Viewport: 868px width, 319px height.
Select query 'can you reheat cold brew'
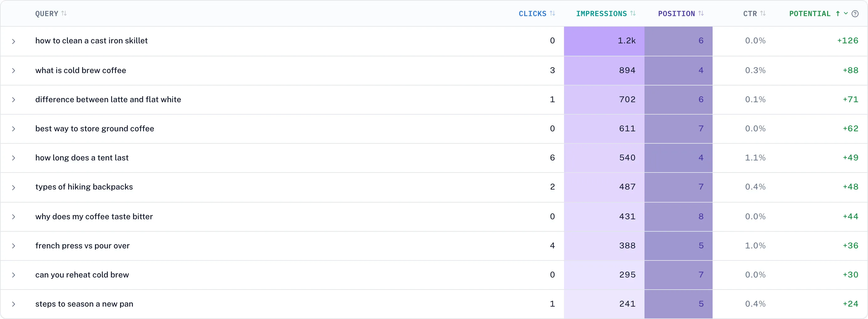click(82, 275)
